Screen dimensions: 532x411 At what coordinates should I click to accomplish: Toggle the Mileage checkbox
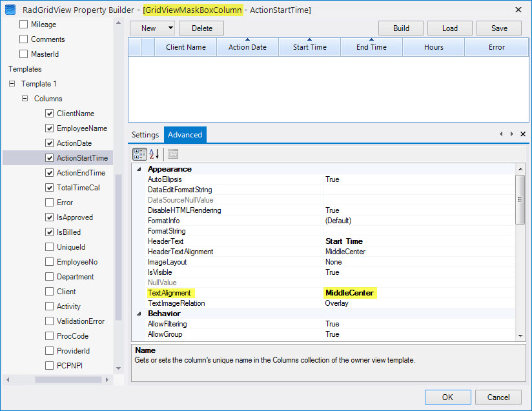[23, 24]
